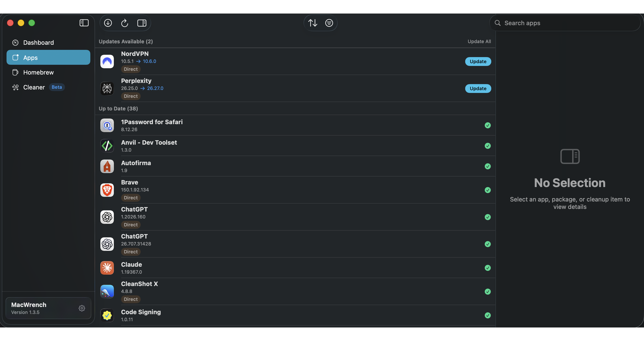Open the Cleaner section
This screenshot has height=341, width=644.
pos(48,87)
